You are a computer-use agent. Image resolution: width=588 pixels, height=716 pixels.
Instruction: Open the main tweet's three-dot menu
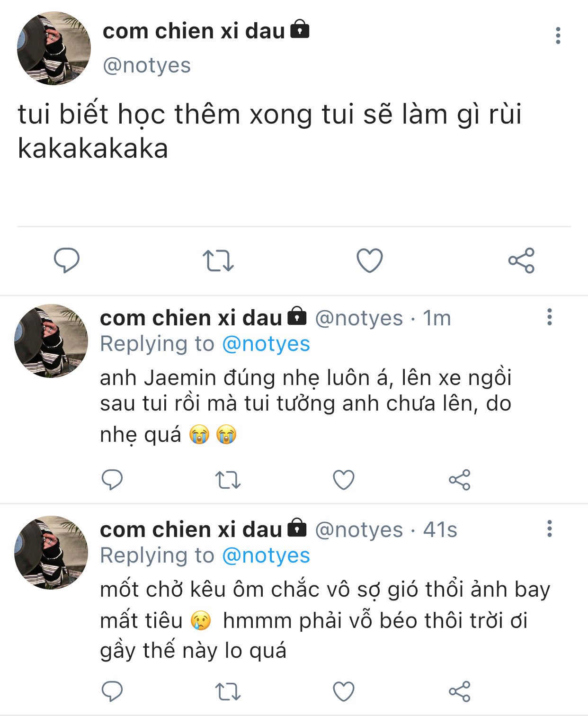(558, 36)
